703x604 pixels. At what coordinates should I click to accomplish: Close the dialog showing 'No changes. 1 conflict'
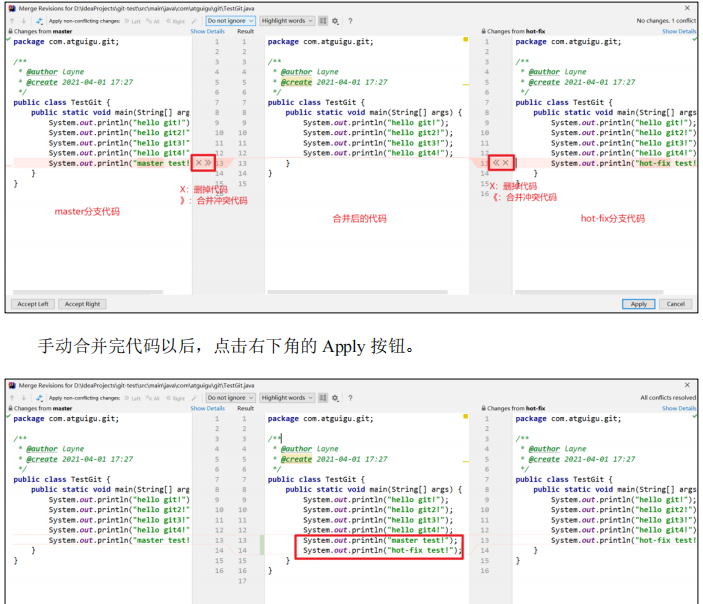(687, 8)
